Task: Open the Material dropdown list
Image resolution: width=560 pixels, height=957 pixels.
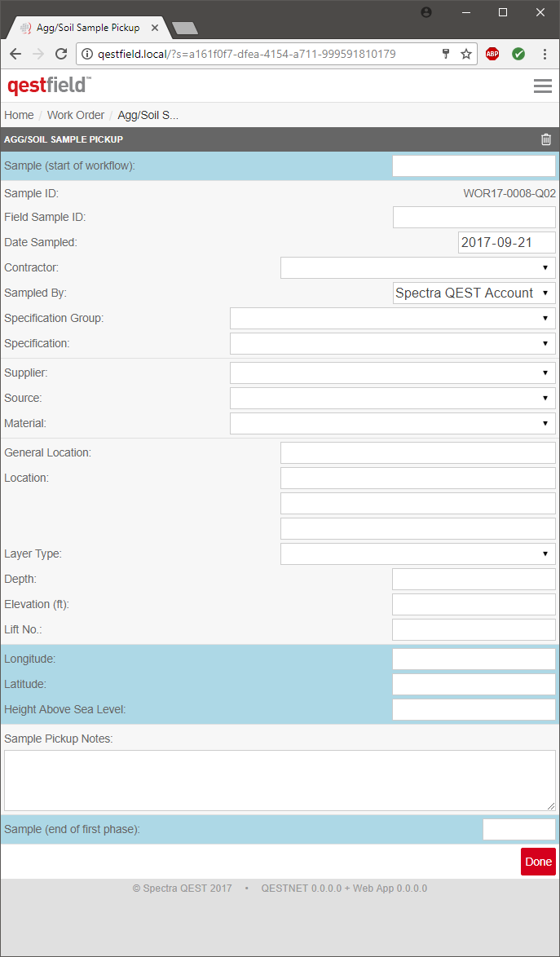Action: click(x=392, y=424)
